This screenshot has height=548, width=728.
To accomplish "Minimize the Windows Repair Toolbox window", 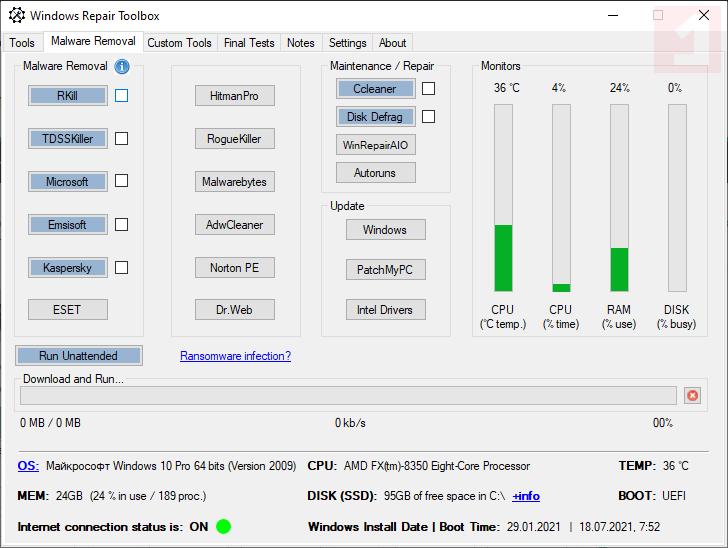I will pyautogui.click(x=613, y=15).
